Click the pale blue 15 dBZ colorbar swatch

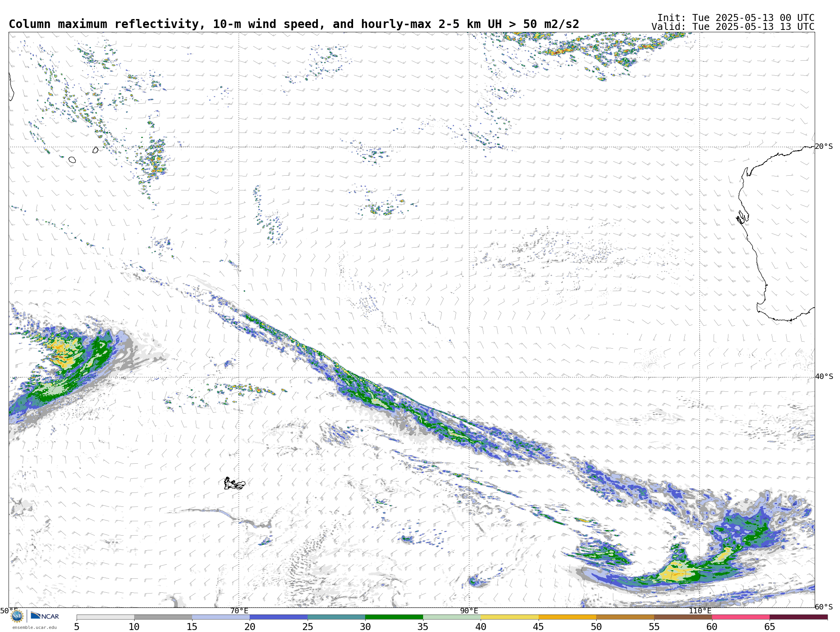pyautogui.click(x=221, y=617)
